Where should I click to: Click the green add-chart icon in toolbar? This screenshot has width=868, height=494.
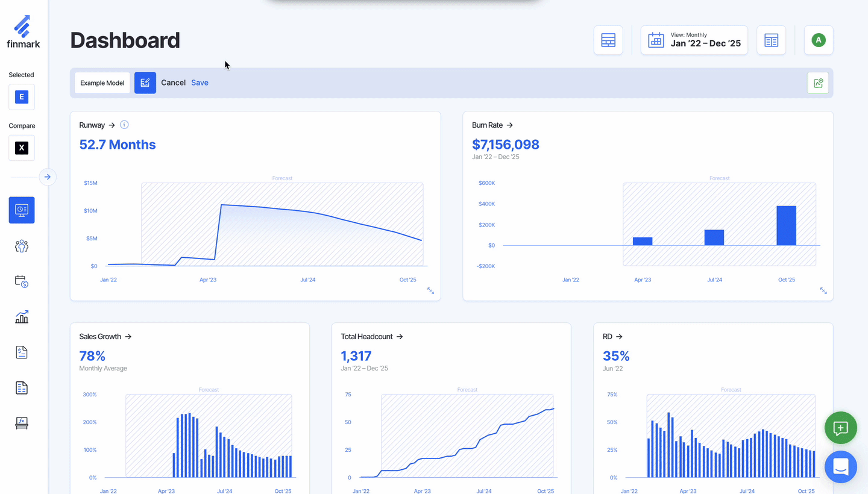(x=818, y=83)
